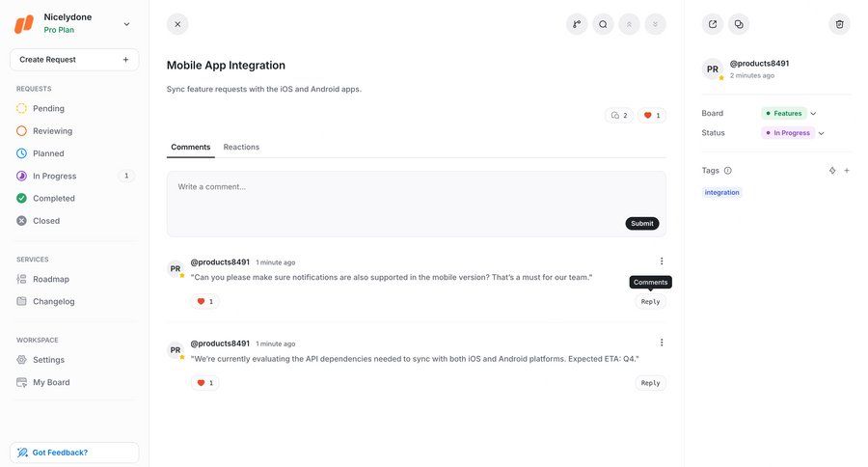Open the Roadmap sidebar item
868x467 pixels.
point(51,279)
